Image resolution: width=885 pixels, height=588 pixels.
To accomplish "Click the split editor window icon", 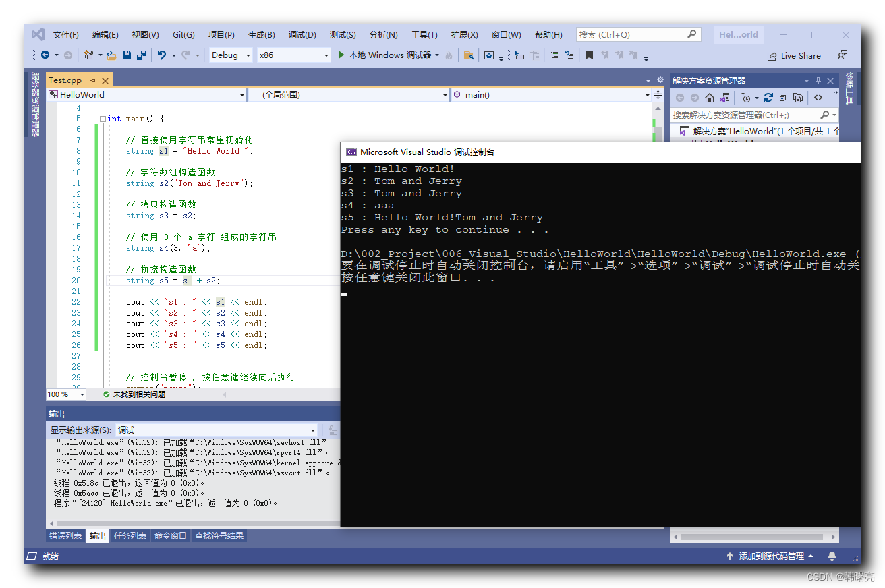I will pos(658,95).
